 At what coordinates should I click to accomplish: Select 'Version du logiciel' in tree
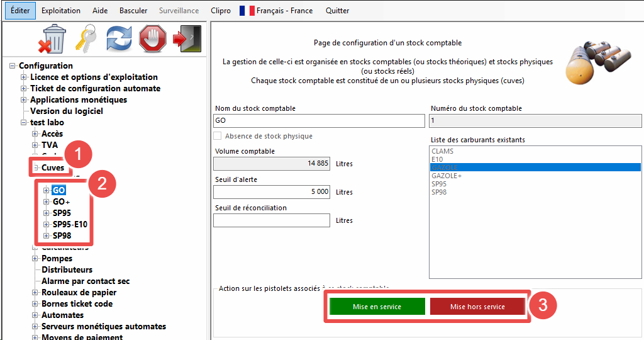pos(66,111)
